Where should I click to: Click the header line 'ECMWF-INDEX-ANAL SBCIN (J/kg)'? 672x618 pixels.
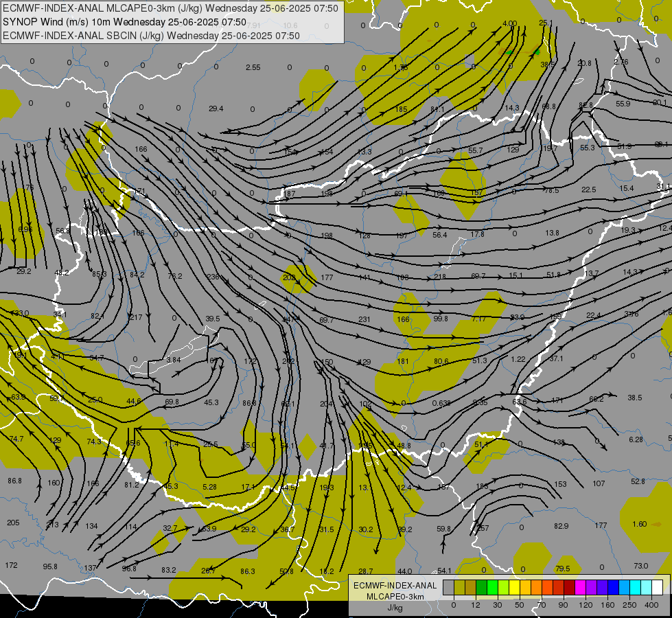(83, 36)
